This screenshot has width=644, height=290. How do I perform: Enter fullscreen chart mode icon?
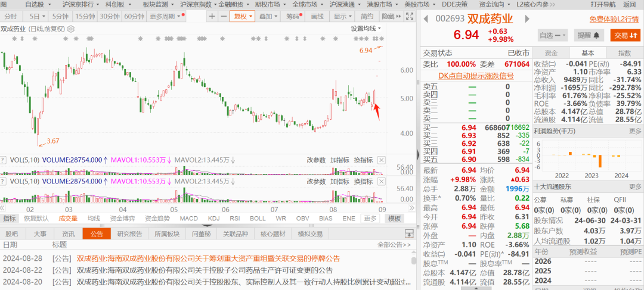tap(410, 17)
